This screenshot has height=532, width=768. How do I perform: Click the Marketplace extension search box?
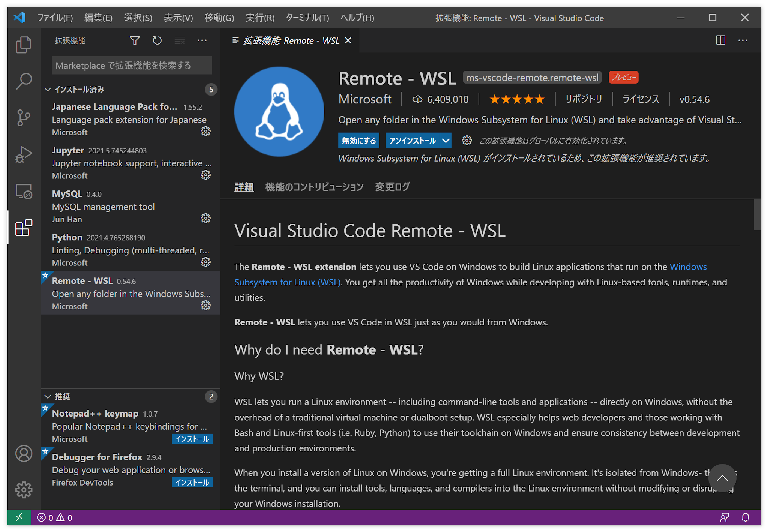click(x=131, y=65)
